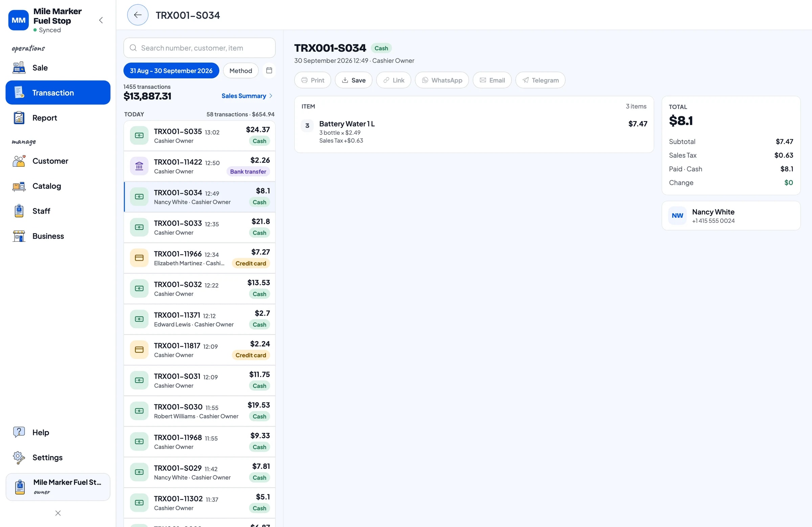Screen dimensions: 812x527
Task: Select transaction TRX001-11371 by Edward Lewis
Action: pos(199,319)
